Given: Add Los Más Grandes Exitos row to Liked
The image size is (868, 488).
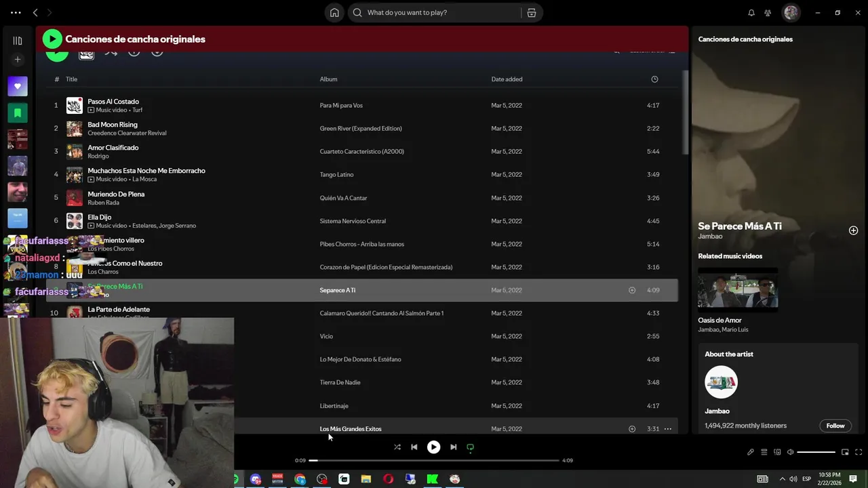Looking at the screenshot, I should coord(632,429).
